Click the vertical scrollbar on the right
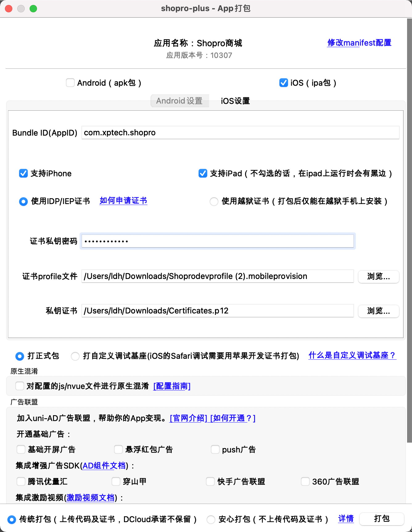Image resolution: width=412 pixels, height=532 pixels. [409, 231]
